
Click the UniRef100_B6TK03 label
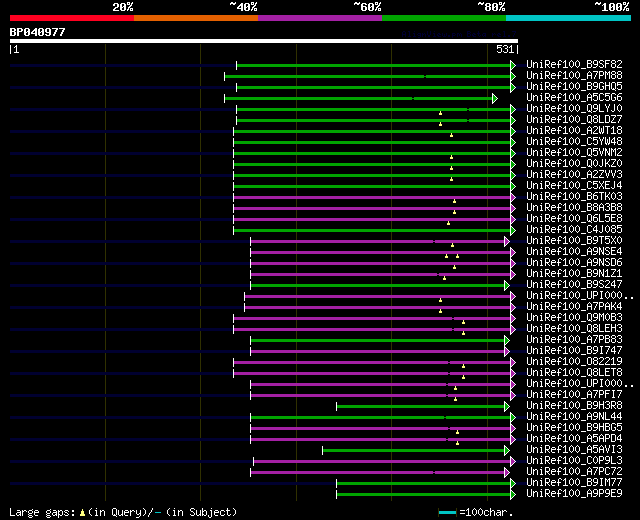[574, 197]
